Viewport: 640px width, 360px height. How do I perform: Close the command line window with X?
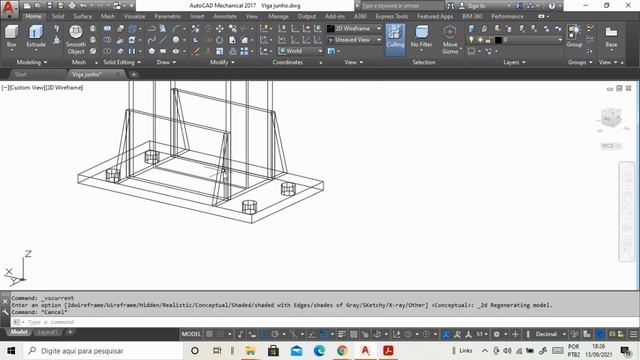click(x=5, y=302)
